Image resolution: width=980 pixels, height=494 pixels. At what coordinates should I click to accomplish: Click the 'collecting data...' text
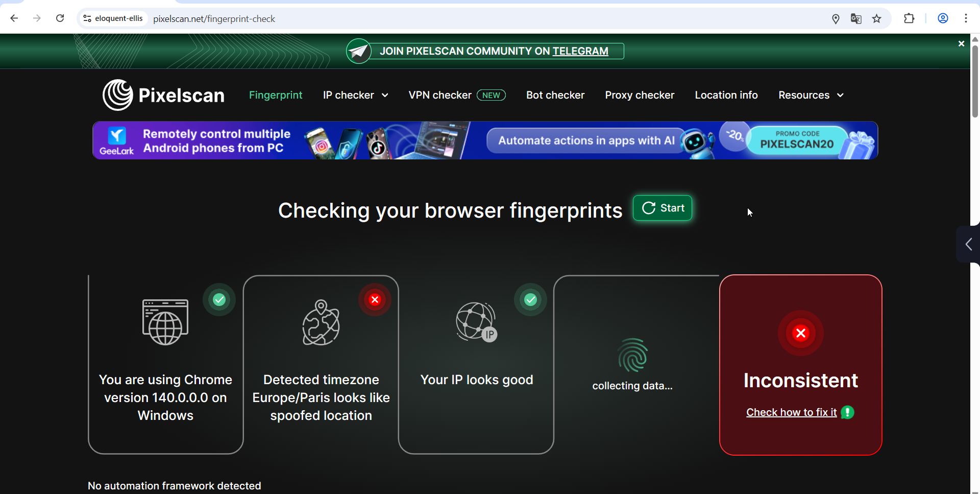(x=632, y=386)
